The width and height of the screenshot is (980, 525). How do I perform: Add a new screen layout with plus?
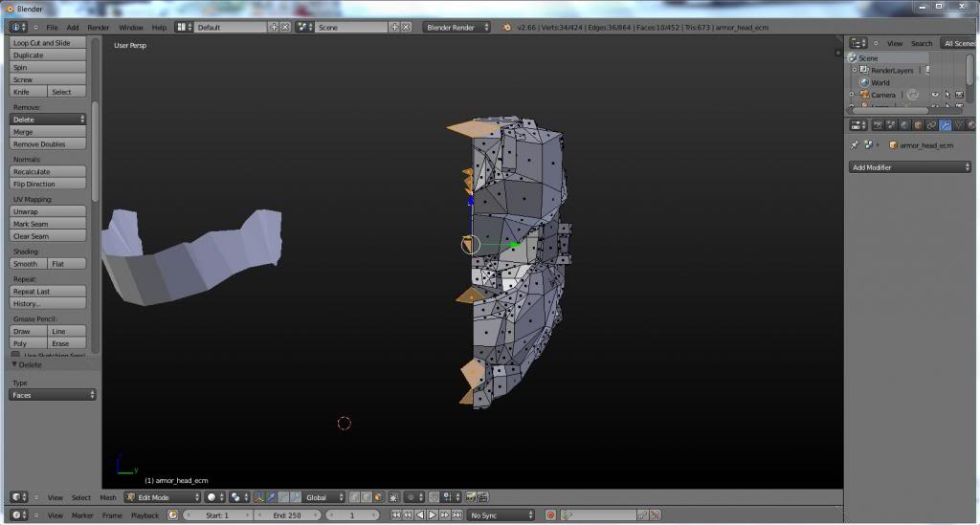pyautogui.click(x=274, y=28)
